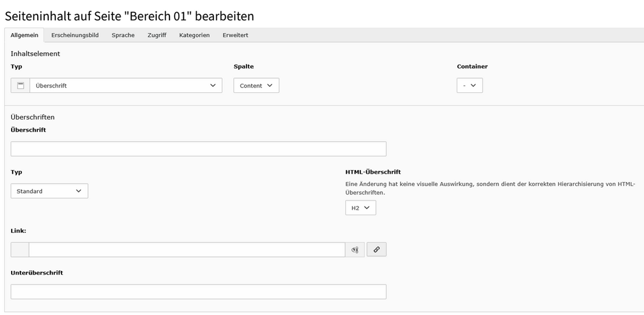Open the Typ dropdown showing Überschrift
Image resolution: width=644 pixels, height=315 pixels.
[125, 85]
